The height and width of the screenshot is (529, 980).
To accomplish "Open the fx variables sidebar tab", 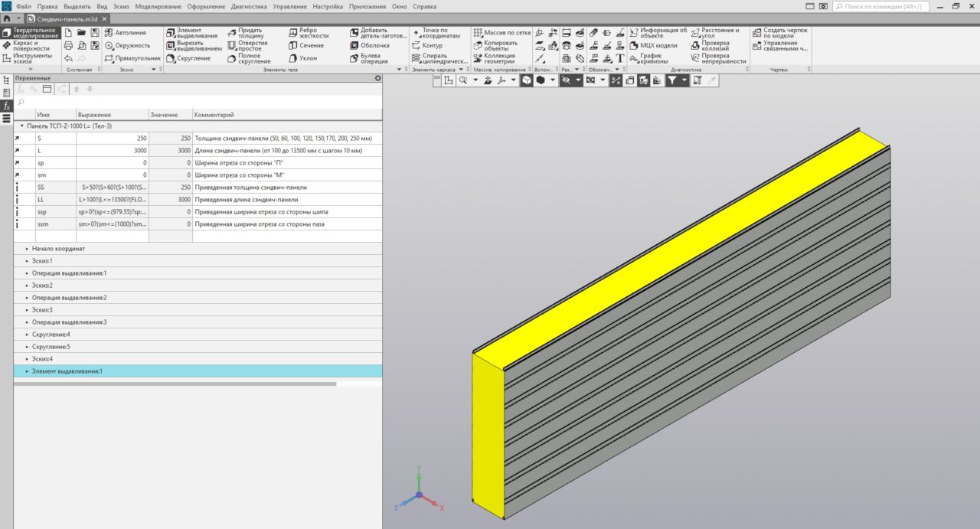I will (6, 106).
